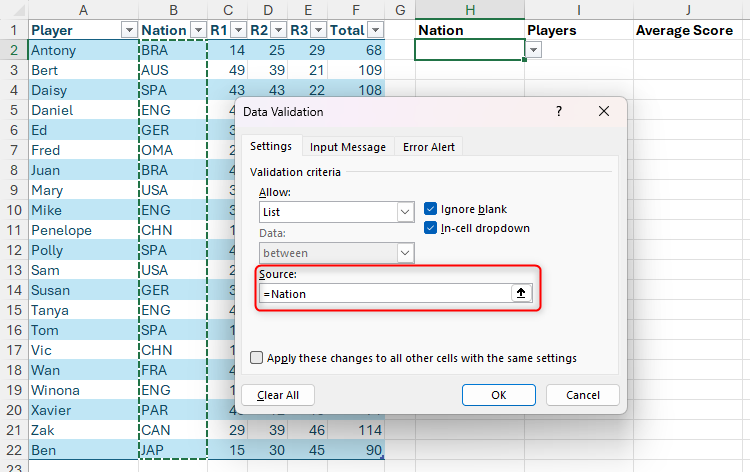The width and height of the screenshot is (750, 472).
Task: Click inside the Source input field
Action: [383, 293]
